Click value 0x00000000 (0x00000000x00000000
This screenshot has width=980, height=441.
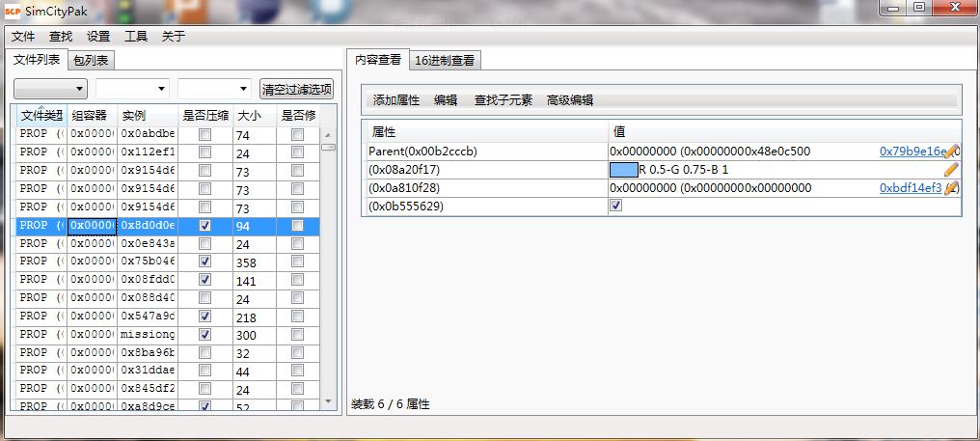tap(711, 187)
